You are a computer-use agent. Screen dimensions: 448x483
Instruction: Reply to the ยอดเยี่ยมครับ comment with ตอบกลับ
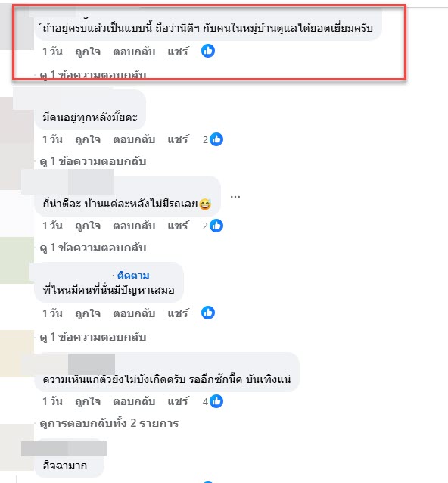[134, 51]
